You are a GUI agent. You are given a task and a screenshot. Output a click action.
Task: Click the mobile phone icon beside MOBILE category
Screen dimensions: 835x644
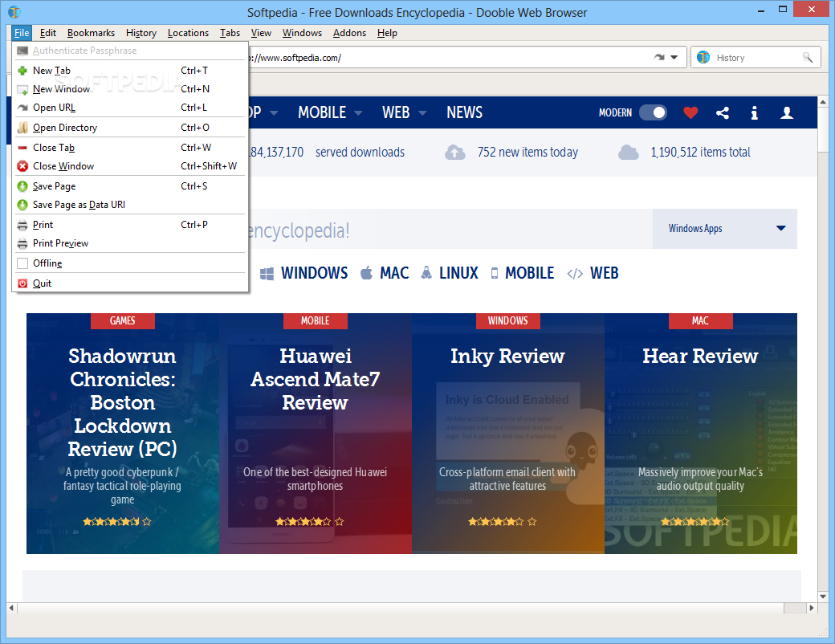(x=495, y=274)
